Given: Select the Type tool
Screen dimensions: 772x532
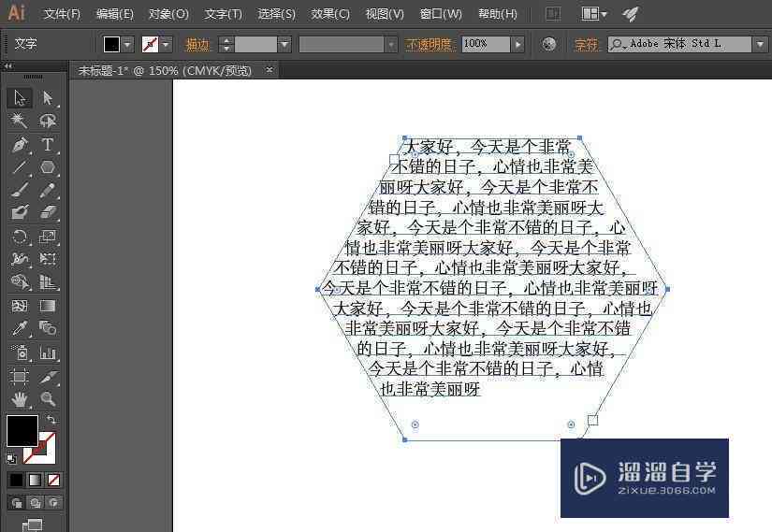Looking at the screenshot, I should [x=48, y=145].
